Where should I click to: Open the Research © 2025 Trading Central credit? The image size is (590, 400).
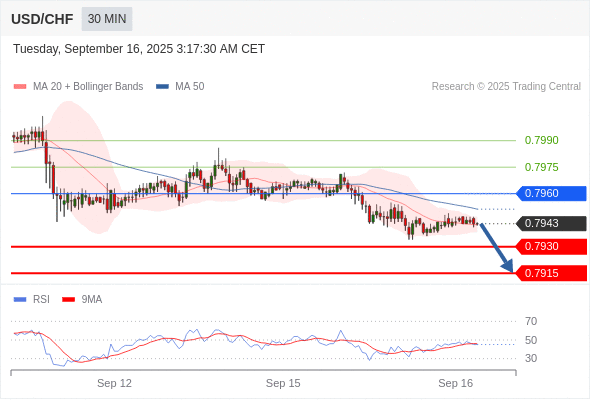point(506,87)
